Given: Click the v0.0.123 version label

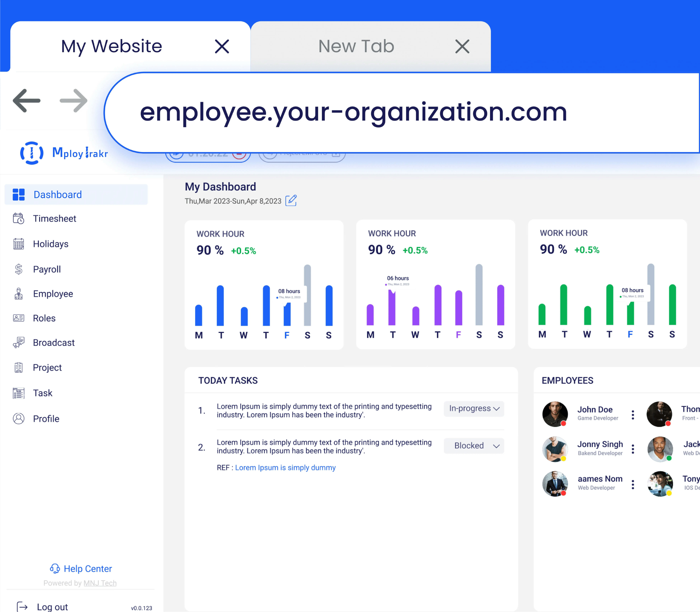Looking at the screenshot, I should click(x=142, y=608).
